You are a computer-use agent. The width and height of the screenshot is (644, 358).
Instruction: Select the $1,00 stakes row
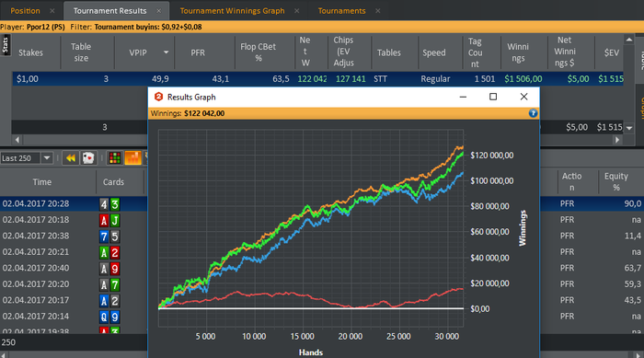pyautogui.click(x=317, y=79)
